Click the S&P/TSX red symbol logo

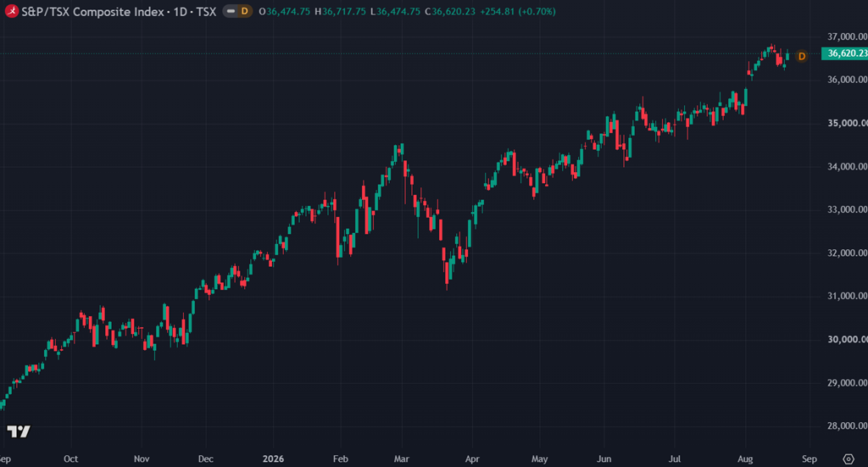tap(11, 11)
